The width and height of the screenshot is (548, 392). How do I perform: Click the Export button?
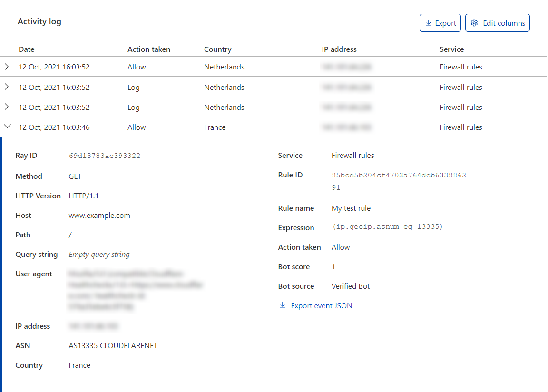coord(440,22)
